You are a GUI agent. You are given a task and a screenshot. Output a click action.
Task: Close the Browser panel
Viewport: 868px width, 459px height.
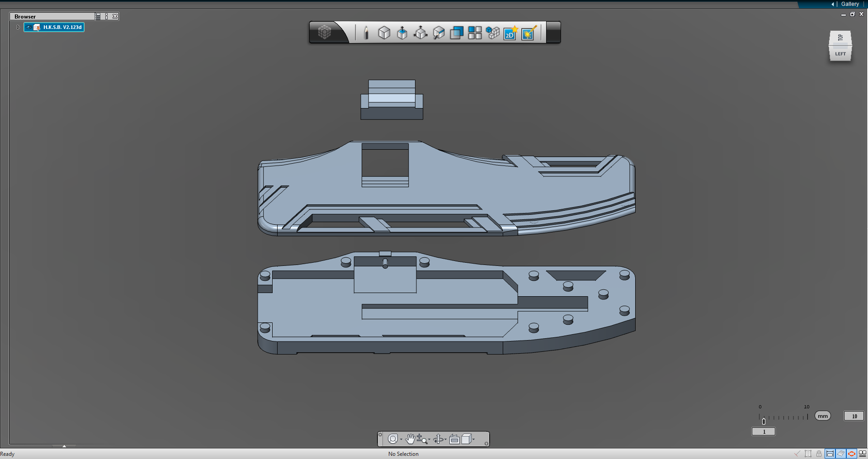point(115,16)
